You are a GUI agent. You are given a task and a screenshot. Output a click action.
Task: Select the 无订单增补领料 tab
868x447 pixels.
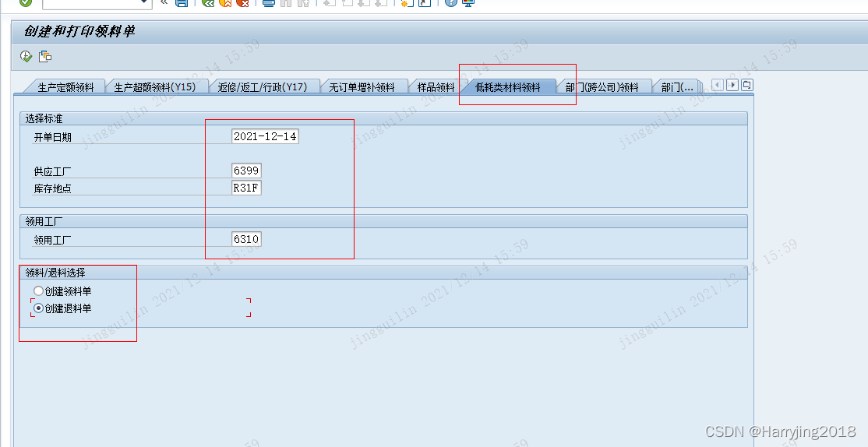click(x=362, y=87)
